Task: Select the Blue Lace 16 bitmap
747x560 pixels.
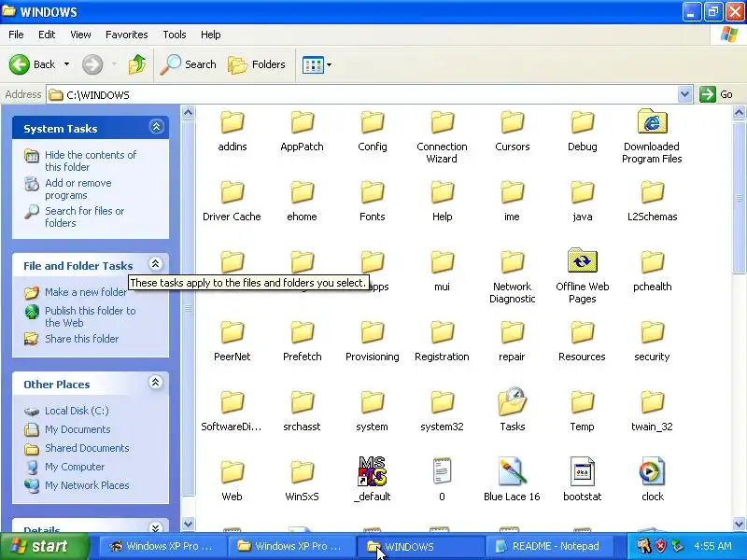Action: click(x=512, y=480)
